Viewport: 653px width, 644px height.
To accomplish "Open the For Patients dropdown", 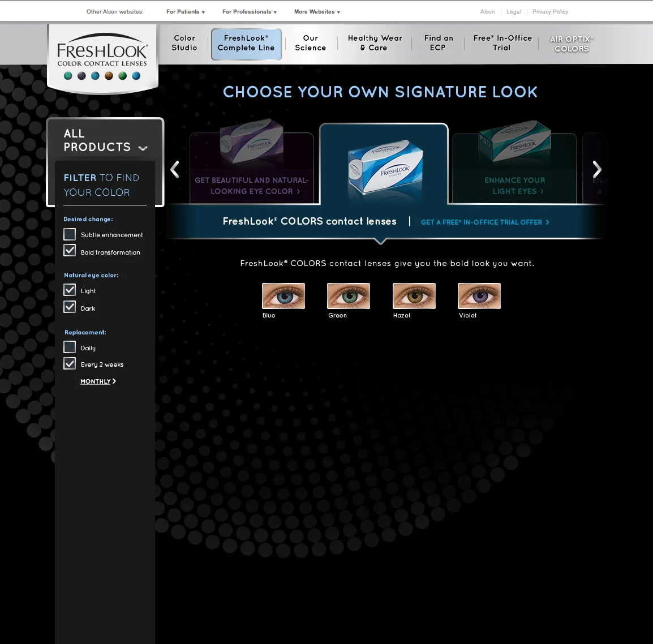I will pos(186,12).
